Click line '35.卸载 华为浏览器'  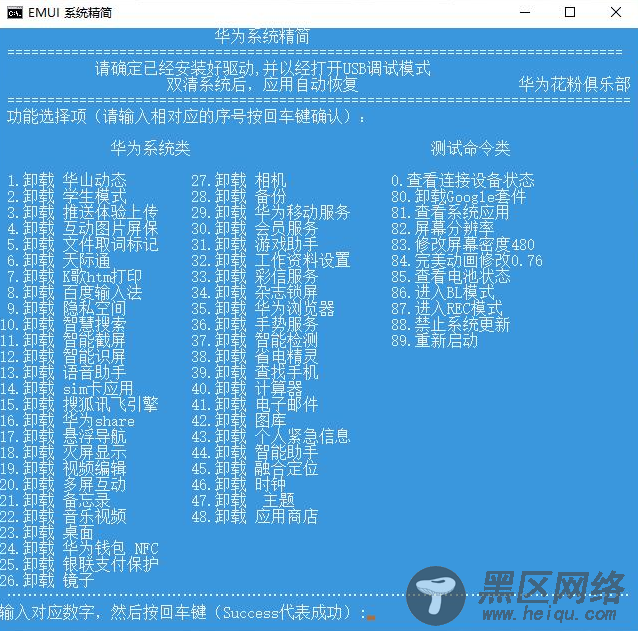(x=263, y=309)
